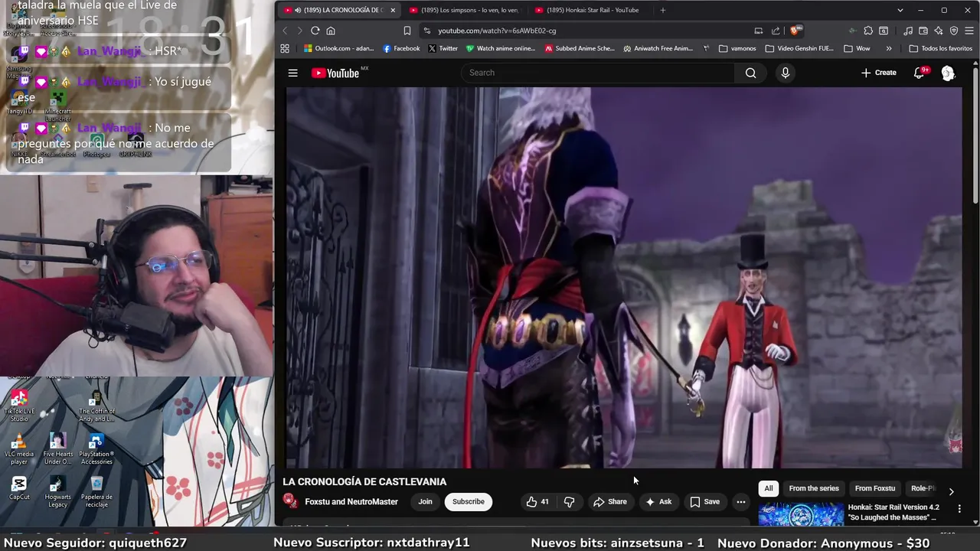Click the YouTube search input field
The image size is (980, 551).
coord(598,73)
